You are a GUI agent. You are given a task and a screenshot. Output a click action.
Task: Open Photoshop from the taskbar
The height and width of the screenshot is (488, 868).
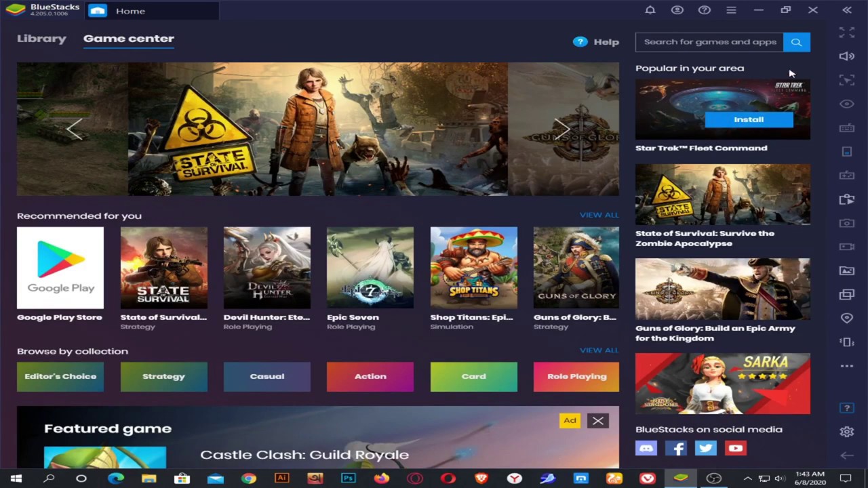tap(348, 479)
